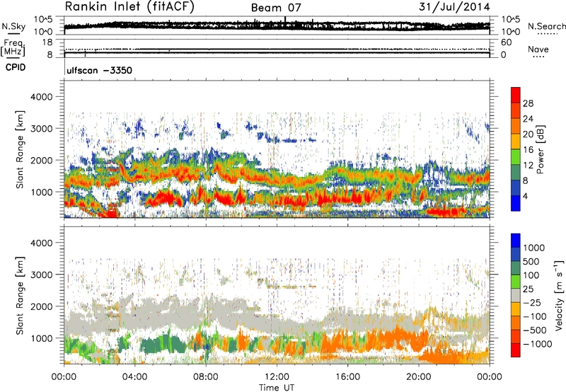Screen dimensions: 566x392
Task: Click the blue bottom of power colorbar
Action: (x=516, y=203)
